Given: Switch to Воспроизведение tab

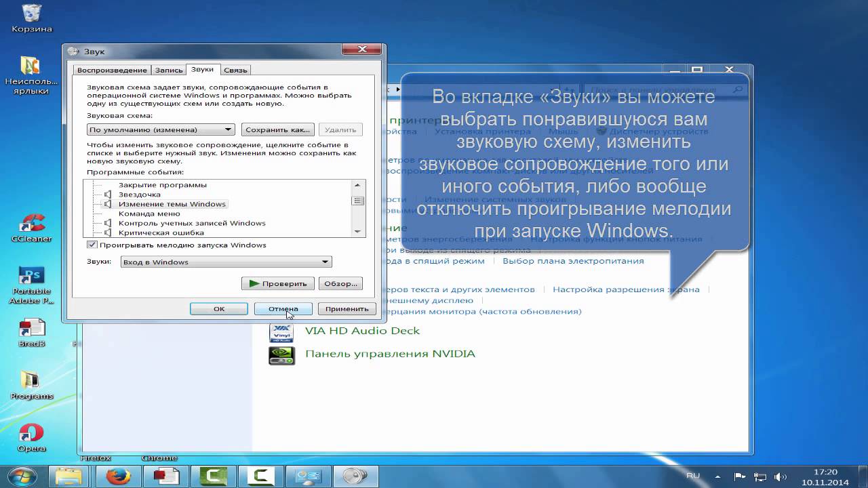Looking at the screenshot, I should tap(112, 70).
